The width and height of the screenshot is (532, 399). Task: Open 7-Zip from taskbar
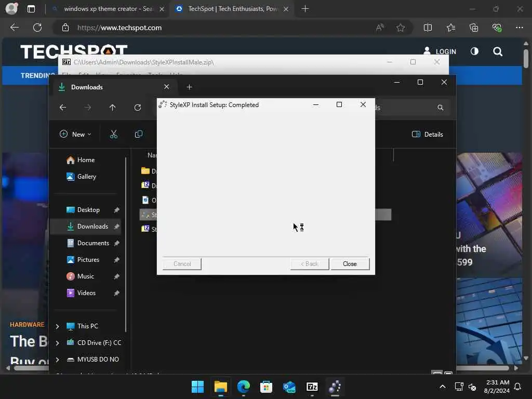tap(312, 387)
